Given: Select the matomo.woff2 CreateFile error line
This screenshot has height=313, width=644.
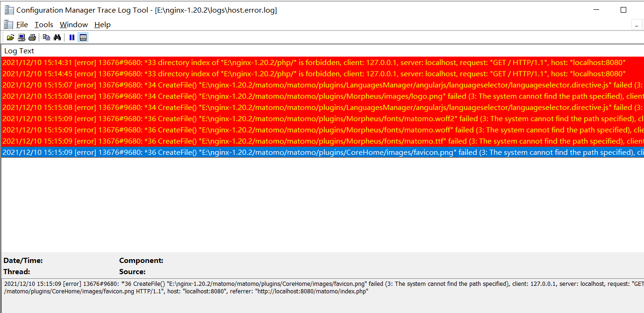Looking at the screenshot, I should (187, 118).
